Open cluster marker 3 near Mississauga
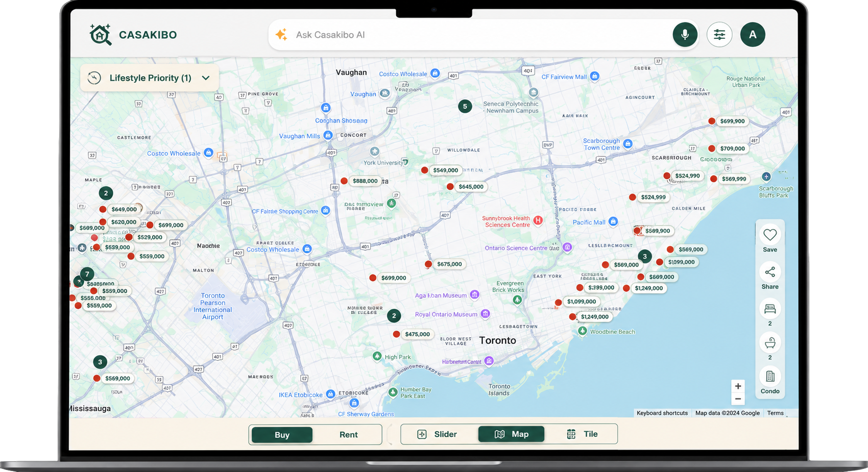The width and height of the screenshot is (868, 472). pyautogui.click(x=100, y=362)
